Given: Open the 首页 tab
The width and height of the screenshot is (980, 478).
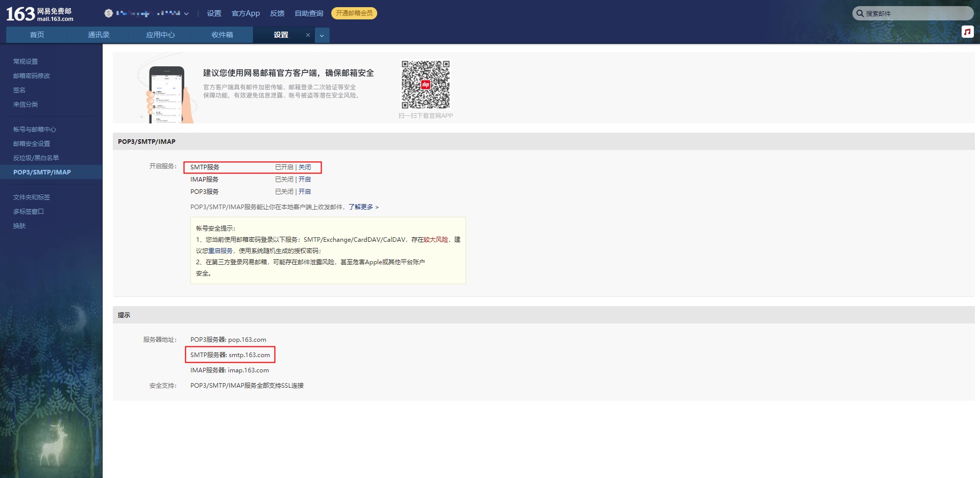Looking at the screenshot, I should pyautogui.click(x=37, y=35).
